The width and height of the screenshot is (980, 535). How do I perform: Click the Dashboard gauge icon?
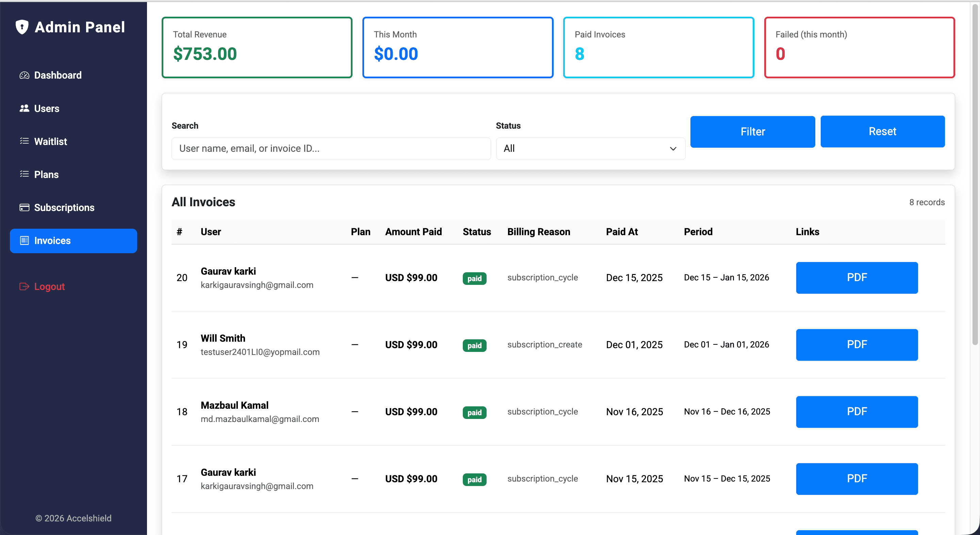pyautogui.click(x=24, y=75)
